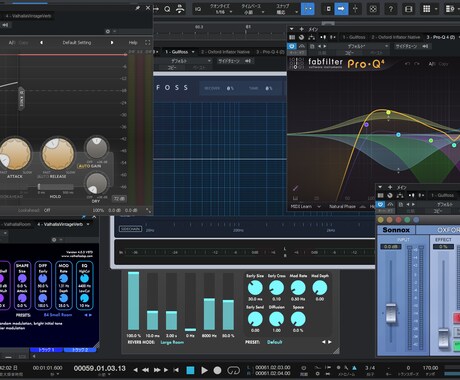
Task: Click the AUTO RELEASE knob
Action: [x=58, y=154]
